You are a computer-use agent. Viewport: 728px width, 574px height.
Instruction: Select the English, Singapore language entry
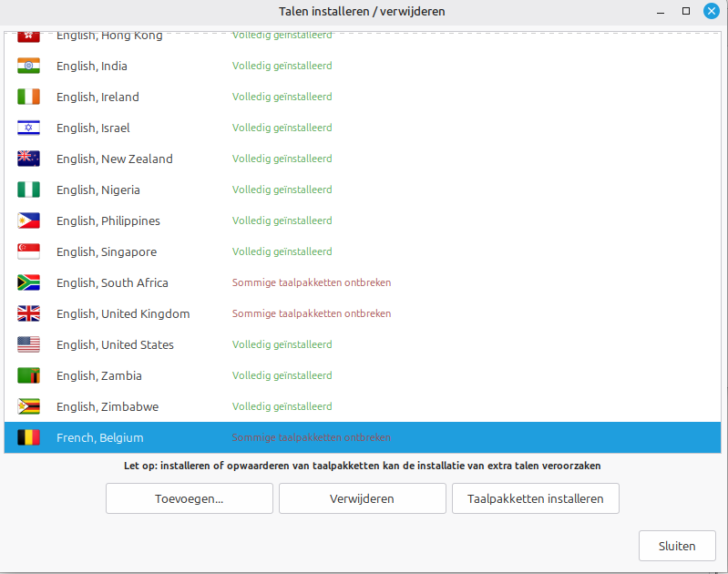tap(362, 251)
